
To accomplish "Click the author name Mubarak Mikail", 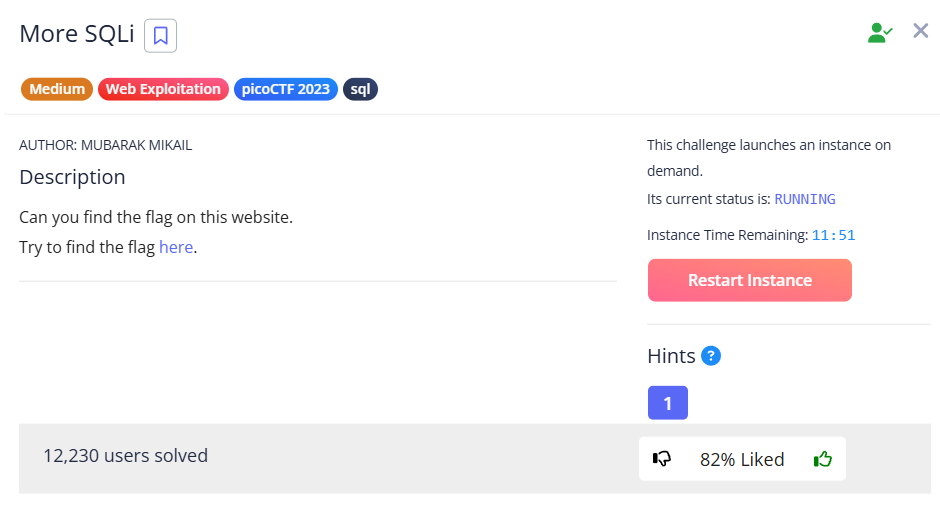I will 136,145.
